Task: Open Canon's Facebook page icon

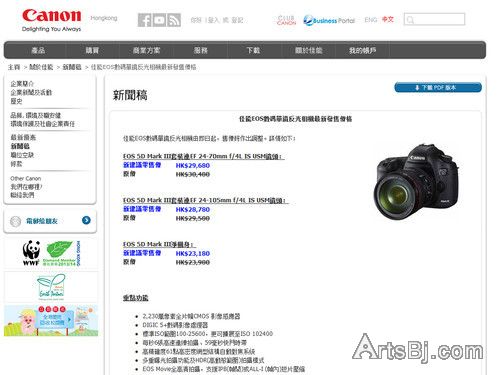Action: pyautogui.click(x=144, y=20)
